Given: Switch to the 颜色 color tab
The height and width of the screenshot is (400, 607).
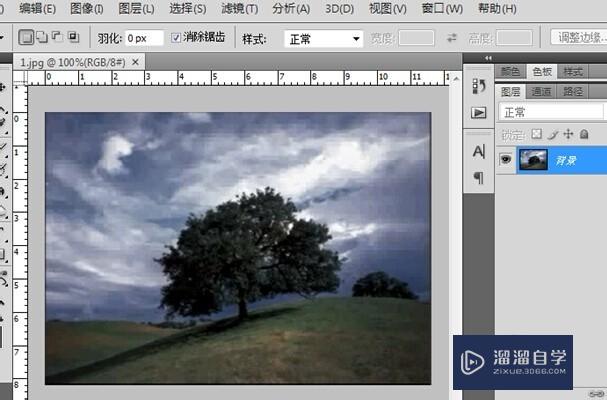Looking at the screenshot, I should (511, 71).
